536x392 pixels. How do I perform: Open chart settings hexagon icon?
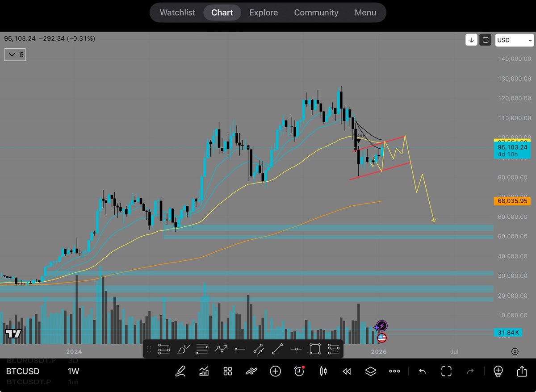click(x=515, y=352)
